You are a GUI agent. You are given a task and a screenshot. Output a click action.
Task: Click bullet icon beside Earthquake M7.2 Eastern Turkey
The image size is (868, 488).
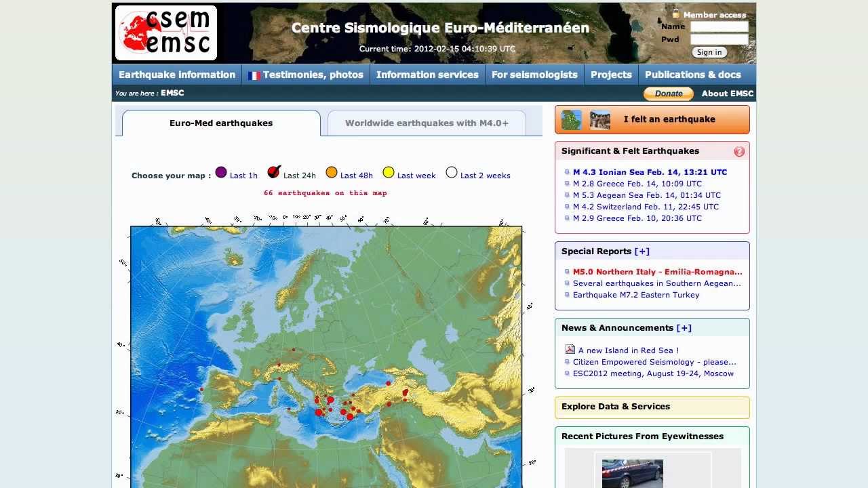[567, 295]
